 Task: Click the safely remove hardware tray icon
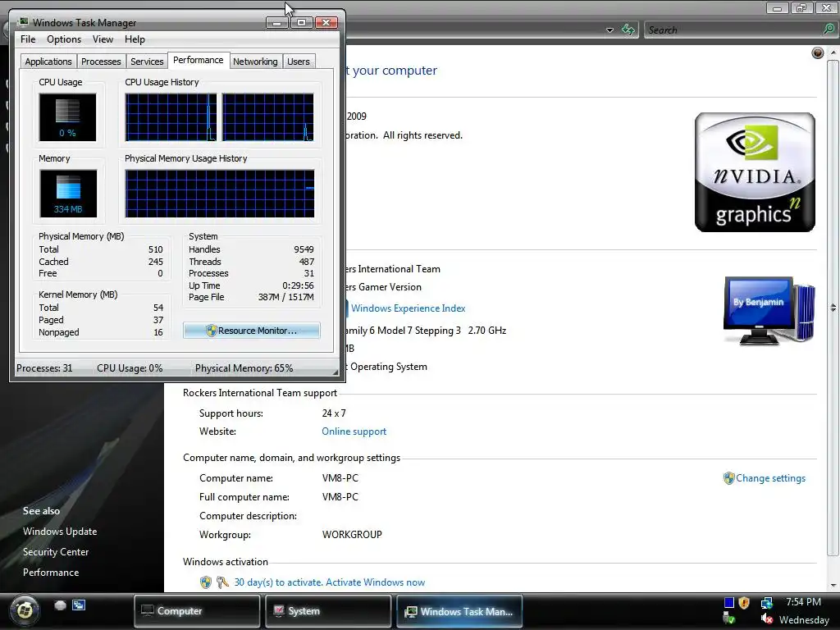728,619
